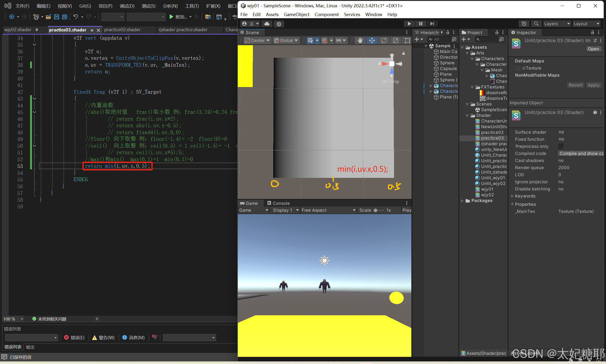Collapse the Shader folder in Project
This screenshot has width=606, height=364.
click(x=467, y=115)
